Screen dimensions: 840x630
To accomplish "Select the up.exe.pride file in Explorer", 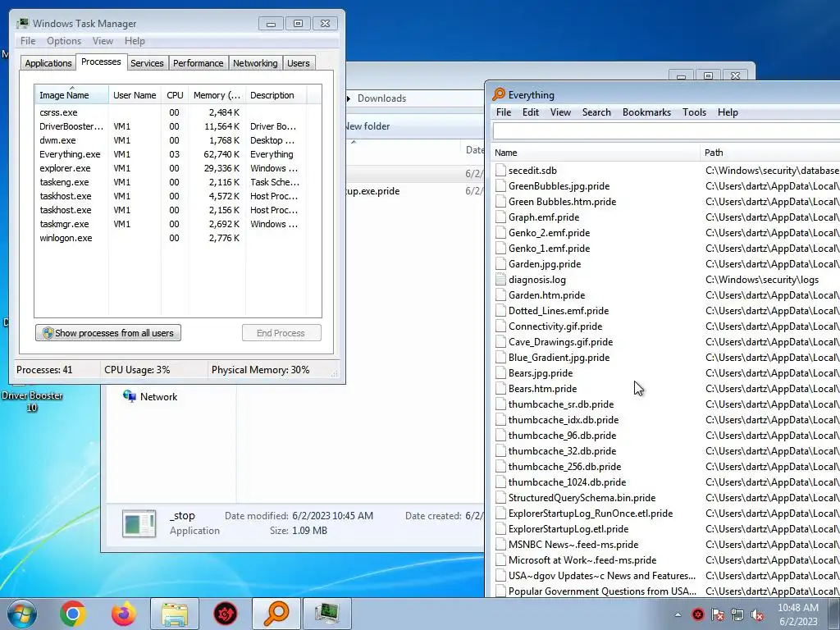I will (x=373, y=191).
